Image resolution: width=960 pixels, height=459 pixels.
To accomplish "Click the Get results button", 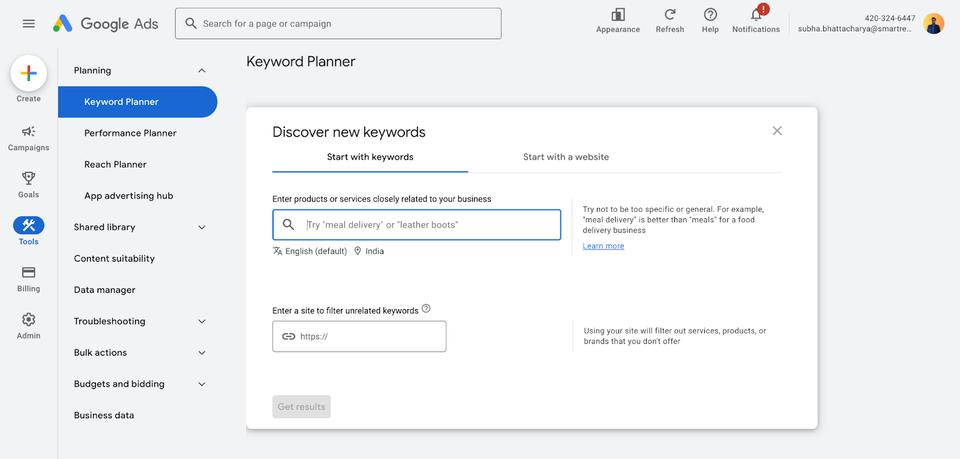I will point(301,406).
